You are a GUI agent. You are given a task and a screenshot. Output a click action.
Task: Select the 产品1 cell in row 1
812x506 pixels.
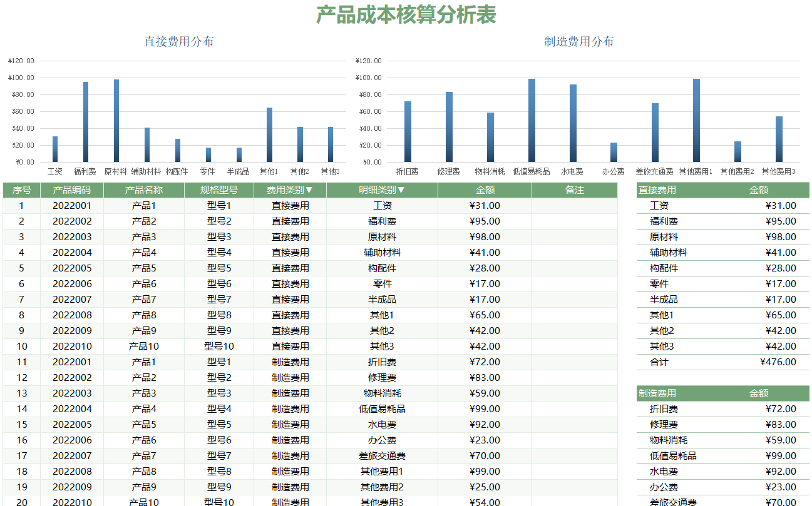pos(145,205)
